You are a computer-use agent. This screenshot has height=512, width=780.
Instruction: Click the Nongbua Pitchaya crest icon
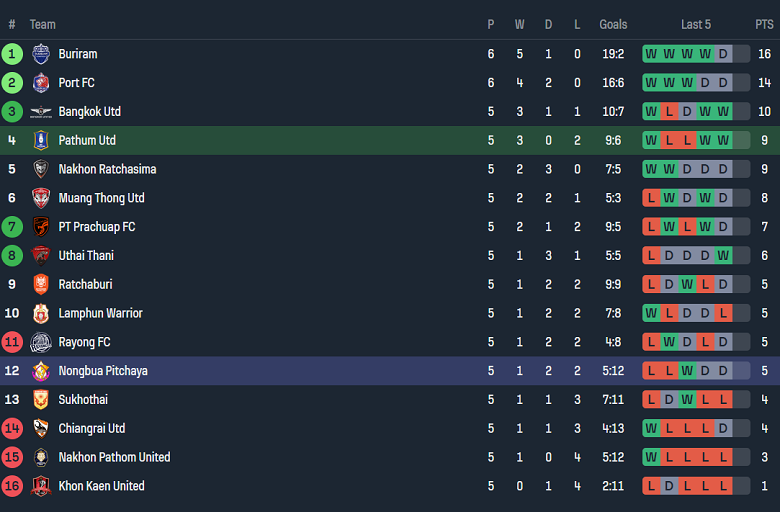tap(40, 371)
